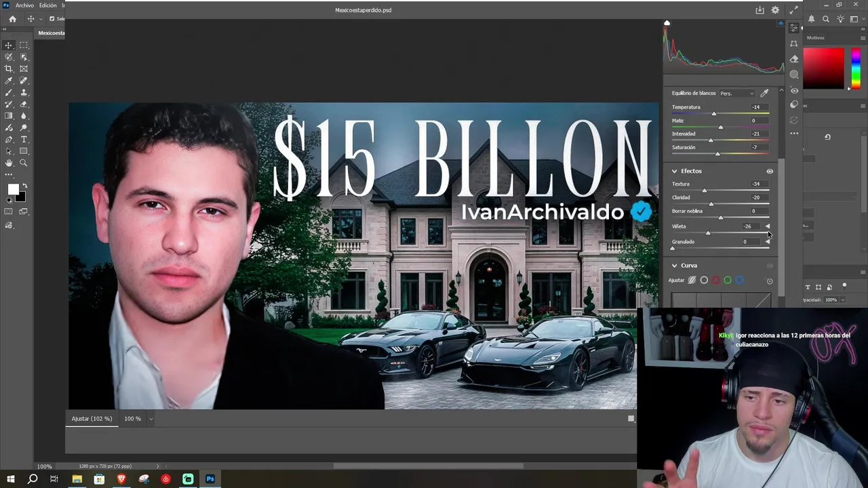Open the Edit Toolbar three-dots menu
Screen dimensions: 868x488
[x=9, y=174]
